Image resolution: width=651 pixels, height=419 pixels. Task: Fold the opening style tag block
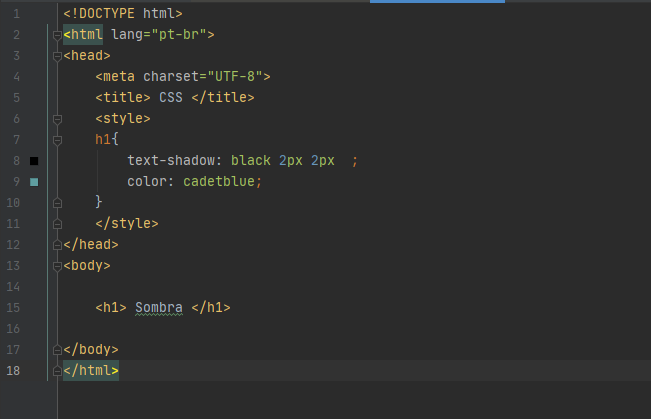pos(57,119)
